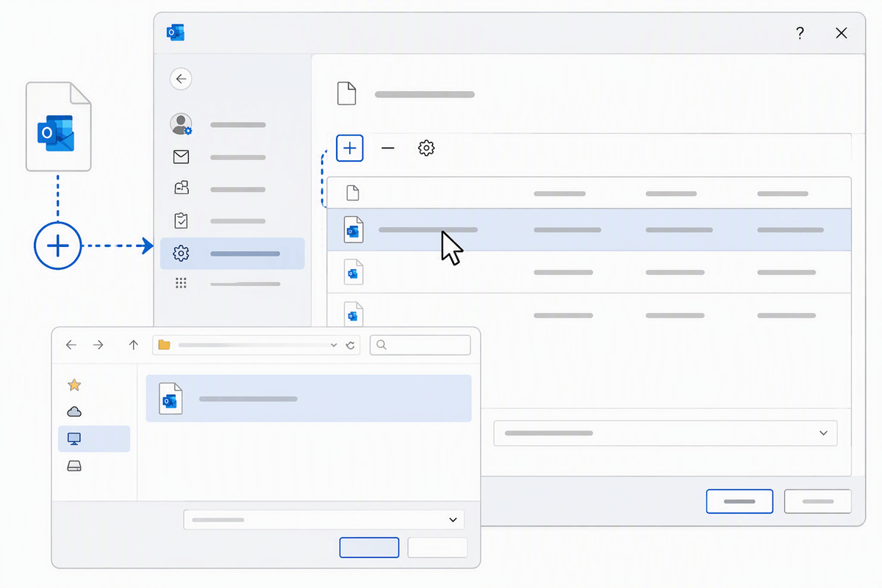The width and height of the screenshot is (882, 588).
Task: Open data file settings gear in toolbar
Action: coord(426,148)
